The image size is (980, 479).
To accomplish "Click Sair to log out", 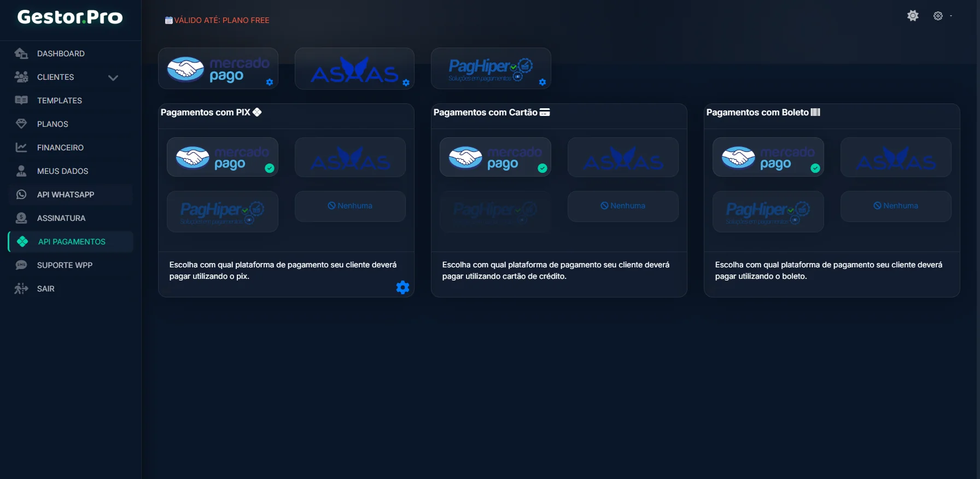I will click(x=46, y=289).
